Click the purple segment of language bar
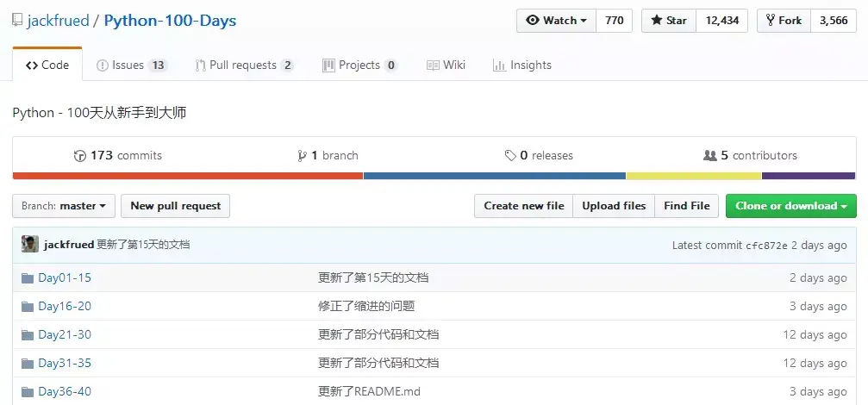 809,176
